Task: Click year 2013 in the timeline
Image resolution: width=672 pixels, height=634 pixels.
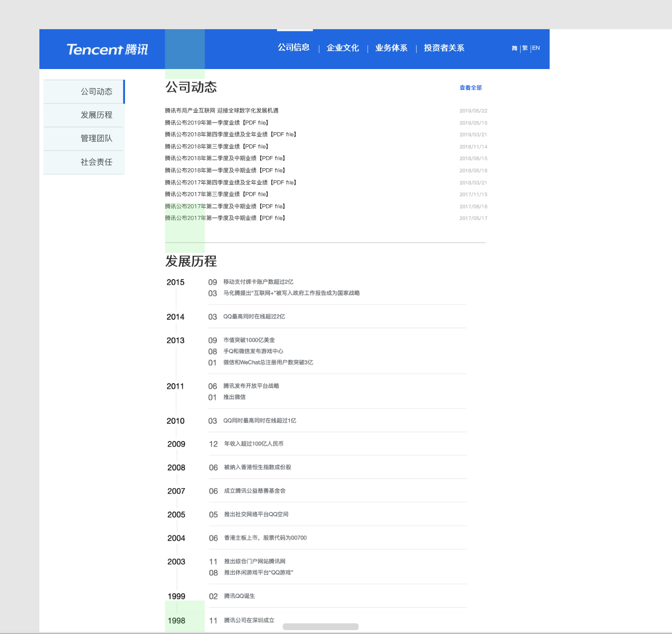Action: pyautogui.click(x=176, y=341)
